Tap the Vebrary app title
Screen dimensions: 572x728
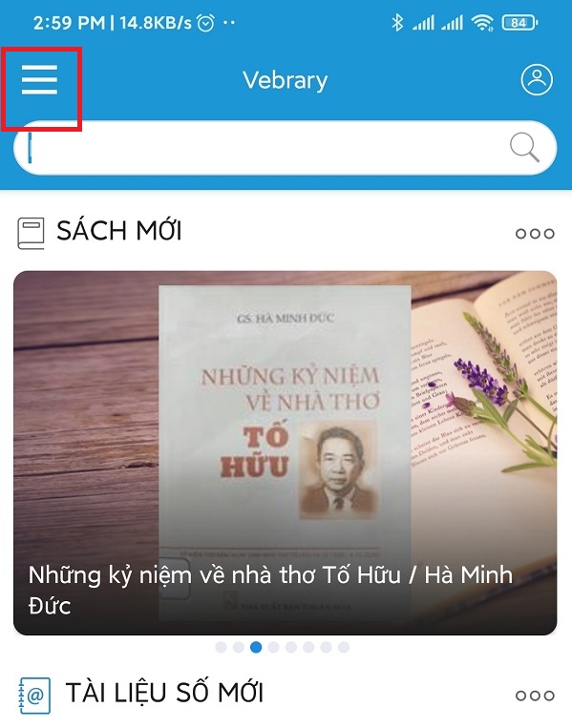click(x=286, y=80)
